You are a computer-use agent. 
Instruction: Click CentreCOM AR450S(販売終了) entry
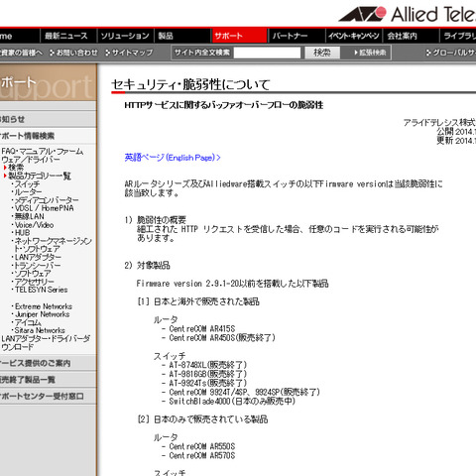coord(222,338)
